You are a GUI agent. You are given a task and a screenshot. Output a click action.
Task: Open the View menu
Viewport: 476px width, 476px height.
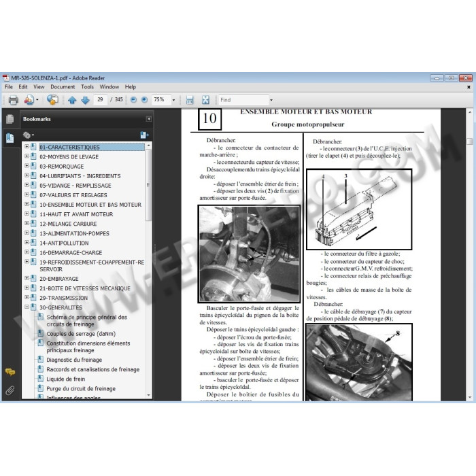(x=39, y=87)
